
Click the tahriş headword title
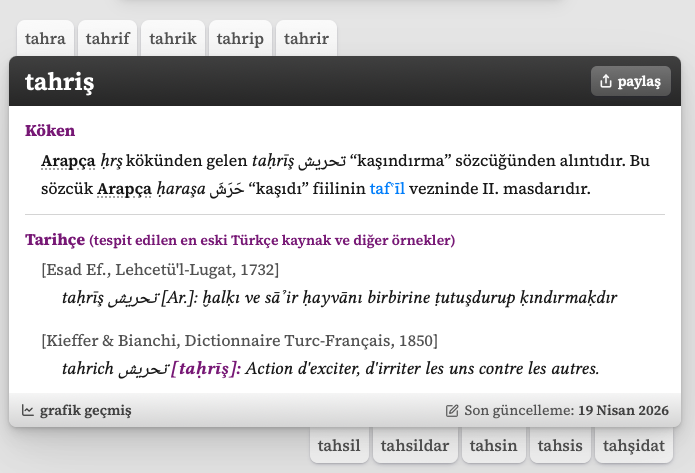59,82
